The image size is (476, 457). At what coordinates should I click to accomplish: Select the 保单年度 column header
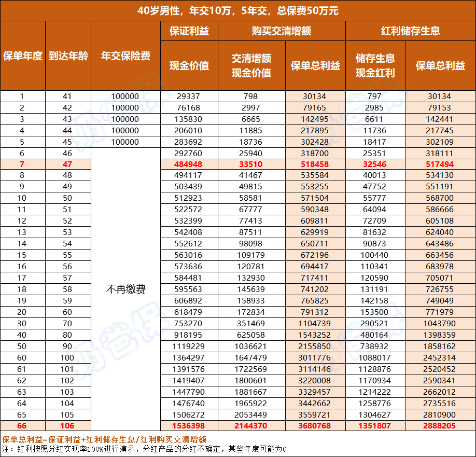click(23, 54)
